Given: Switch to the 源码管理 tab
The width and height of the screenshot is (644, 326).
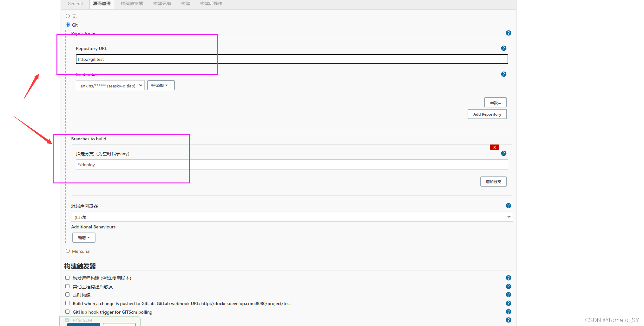Looking at the screenshot, I should (x=102, y=3).
